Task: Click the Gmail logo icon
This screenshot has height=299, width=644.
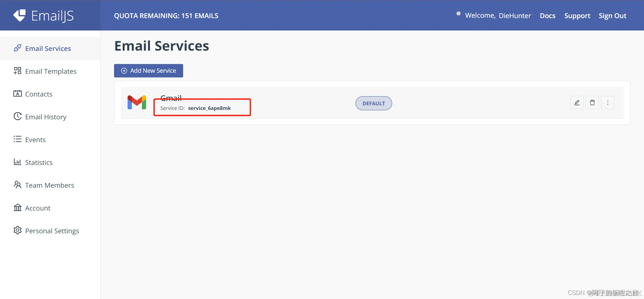Action: pos(137,103)
